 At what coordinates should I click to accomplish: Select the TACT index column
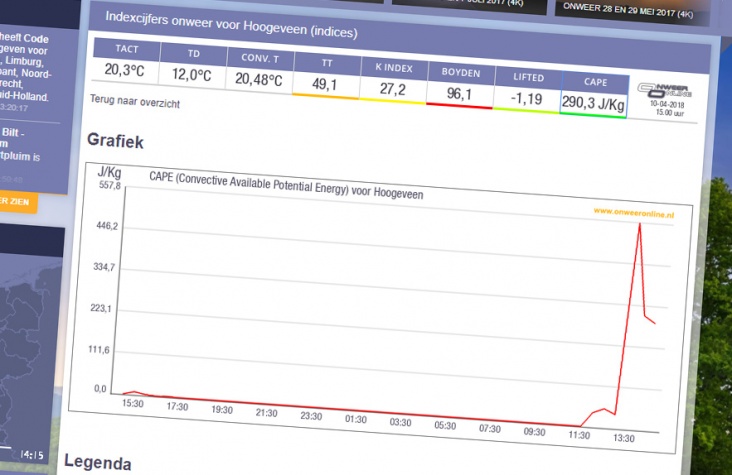(x=125, y=52)
